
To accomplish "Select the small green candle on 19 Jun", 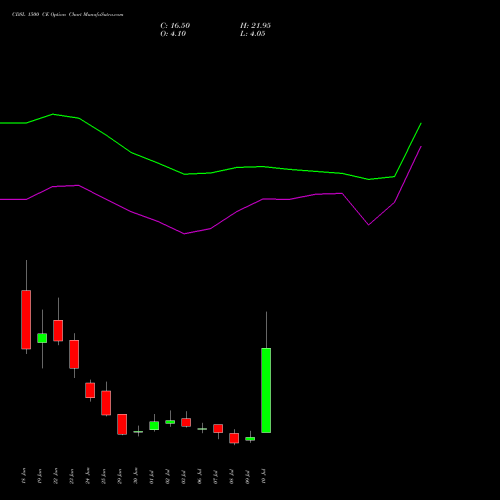I will 42,338.
